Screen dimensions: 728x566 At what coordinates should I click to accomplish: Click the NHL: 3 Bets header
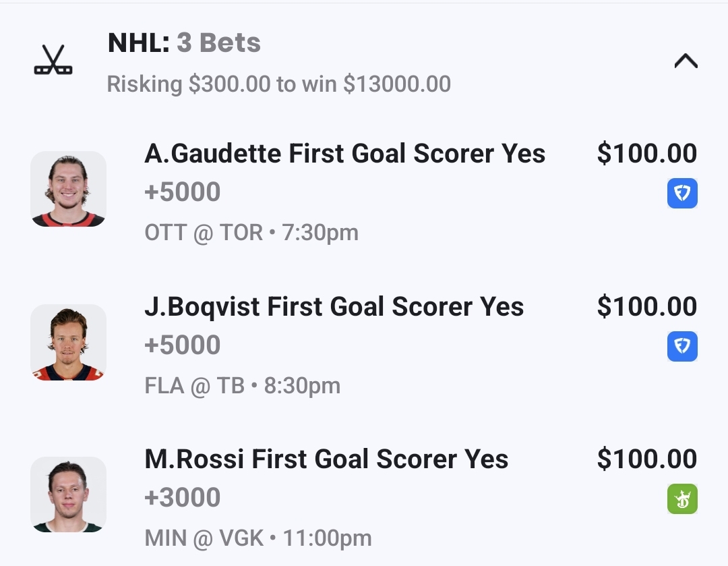[184, 43]
